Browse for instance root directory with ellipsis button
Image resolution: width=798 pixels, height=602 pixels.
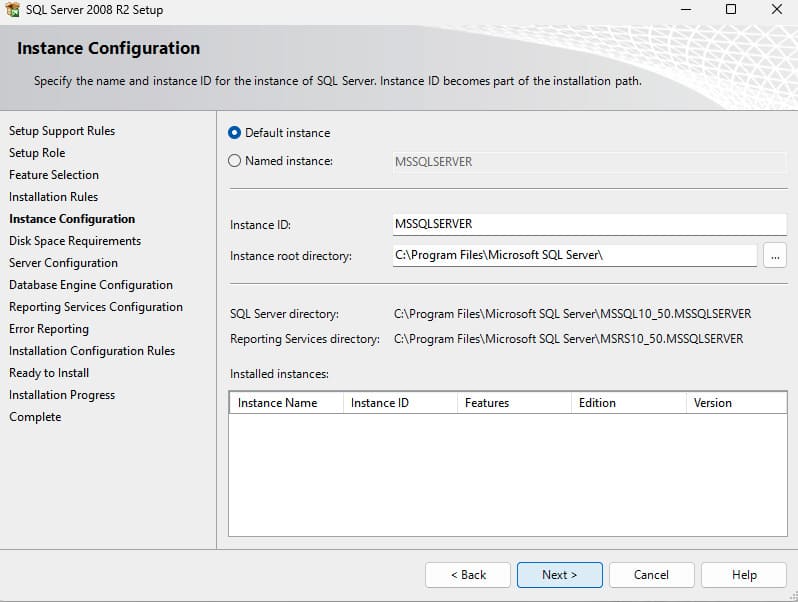(775, 255)
